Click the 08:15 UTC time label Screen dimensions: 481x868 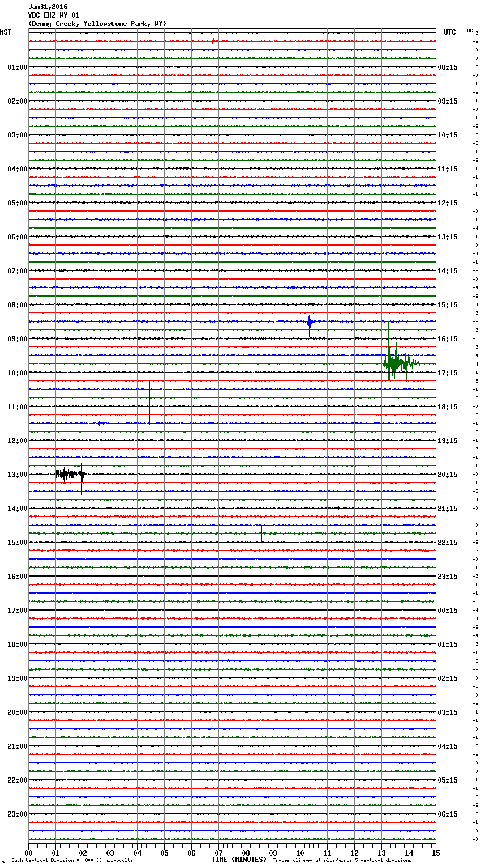pyautogui.click(x=448, y=67)
